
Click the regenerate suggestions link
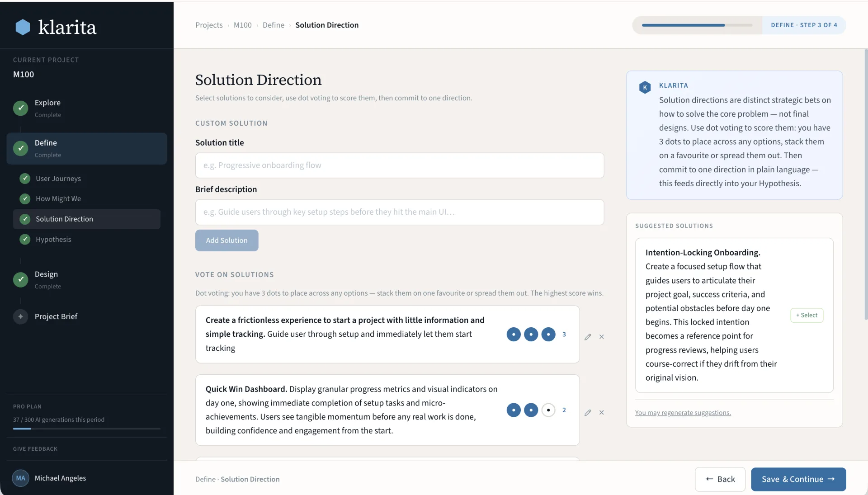click(x=683, y=413)
